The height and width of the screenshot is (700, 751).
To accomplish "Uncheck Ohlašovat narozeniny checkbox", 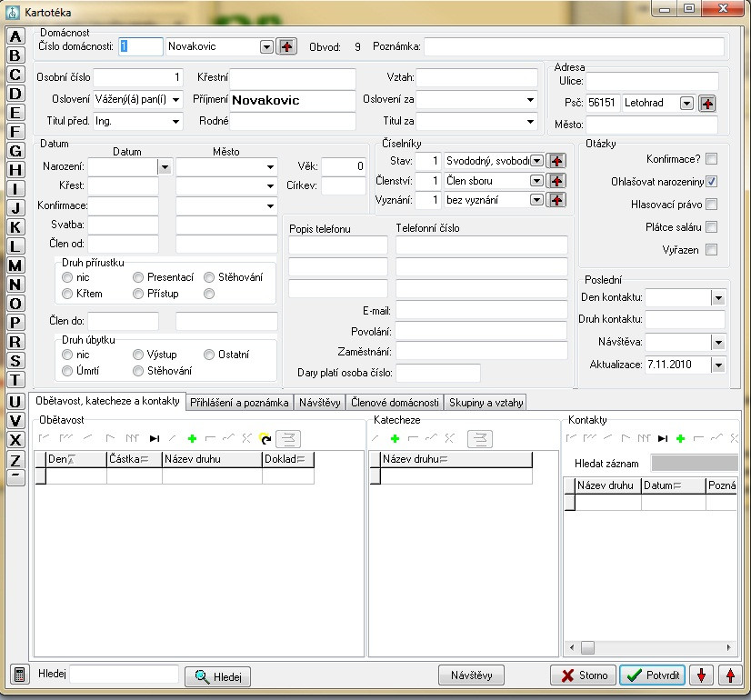I will point(711,181).
